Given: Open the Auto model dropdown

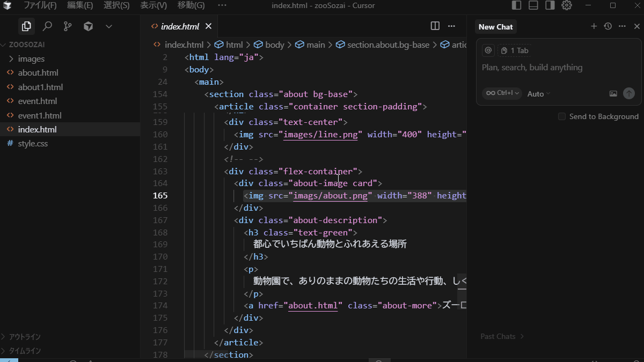Looking at the screenshot, I should tap(539, 94).
